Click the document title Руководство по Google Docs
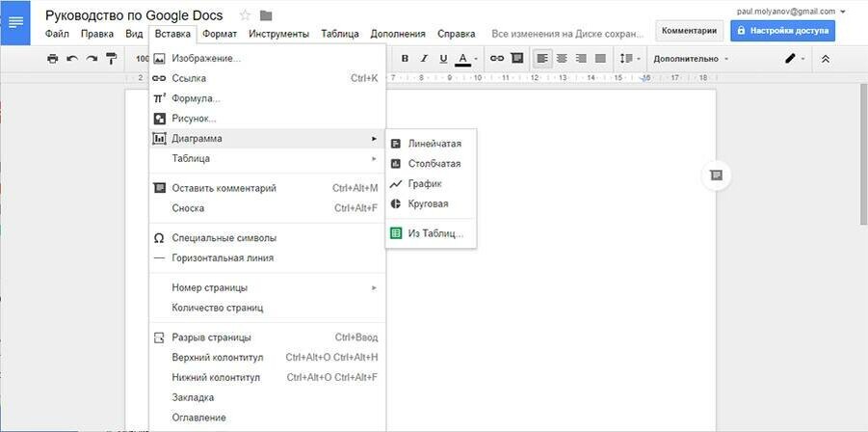This screenshot has height=432, width=868. 134,15
